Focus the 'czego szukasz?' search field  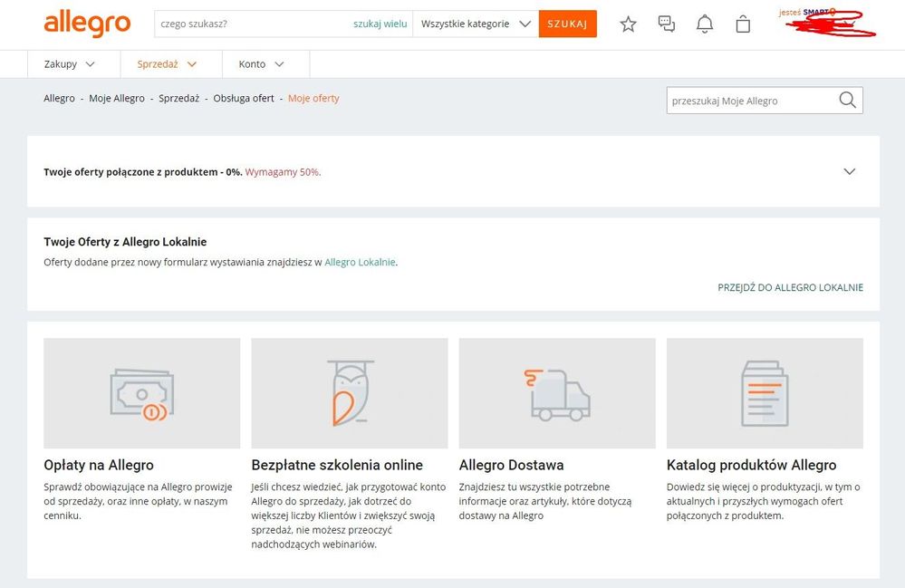click(254, 24)
